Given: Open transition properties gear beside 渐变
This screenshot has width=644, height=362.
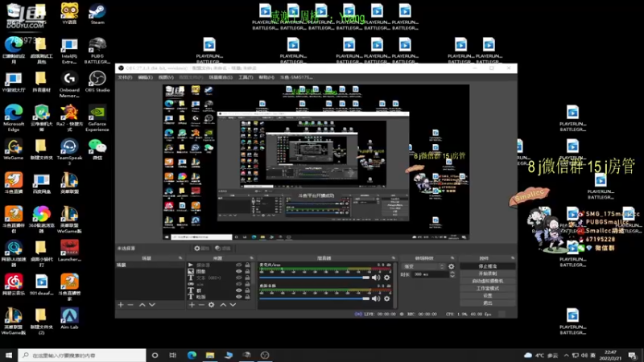Looking at the screenshot, I should pos(452,266).
